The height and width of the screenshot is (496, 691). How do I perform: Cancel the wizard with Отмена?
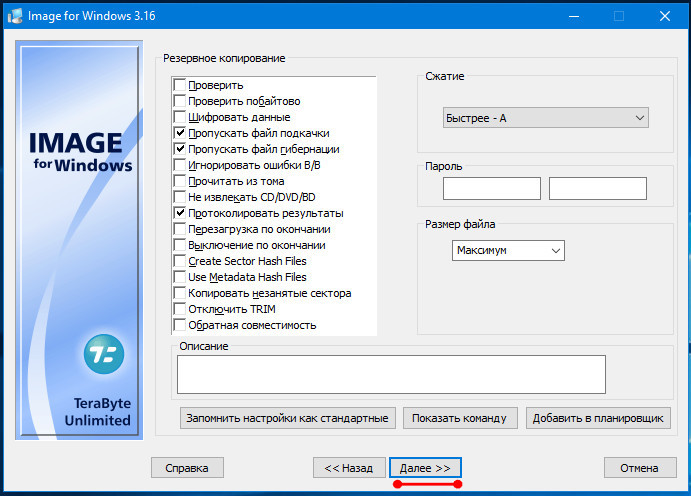(x=640, y=468)
